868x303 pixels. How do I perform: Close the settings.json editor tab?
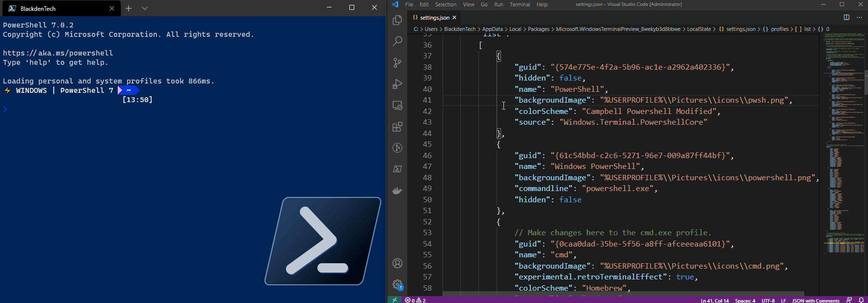(454, 18)
